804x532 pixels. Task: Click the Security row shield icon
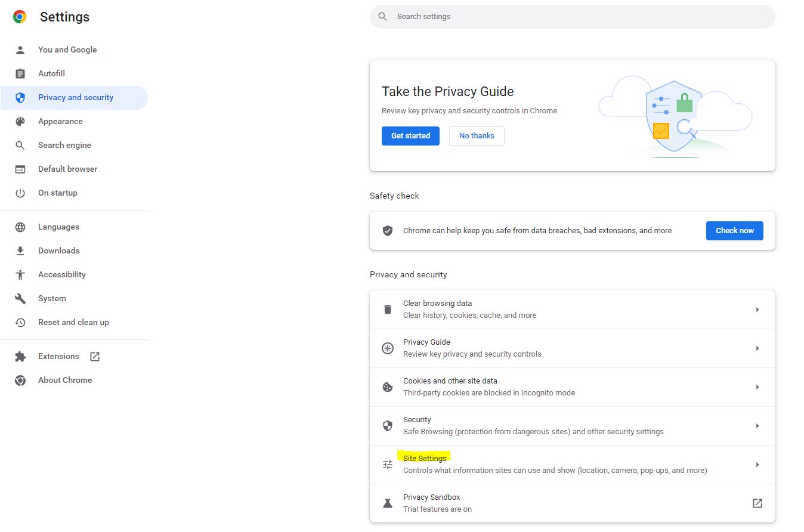pyautogui.click(x=388, y=426)
